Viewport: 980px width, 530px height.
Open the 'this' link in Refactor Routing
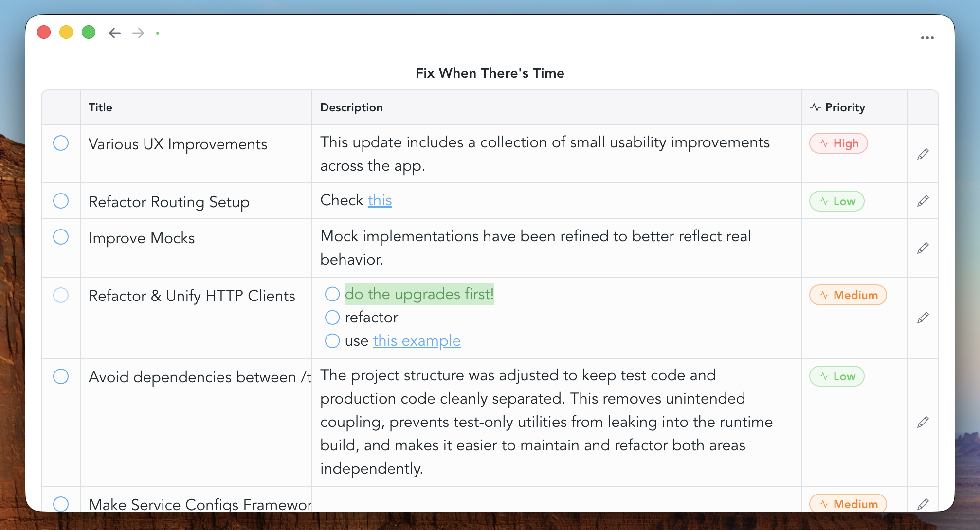(380, 200)
